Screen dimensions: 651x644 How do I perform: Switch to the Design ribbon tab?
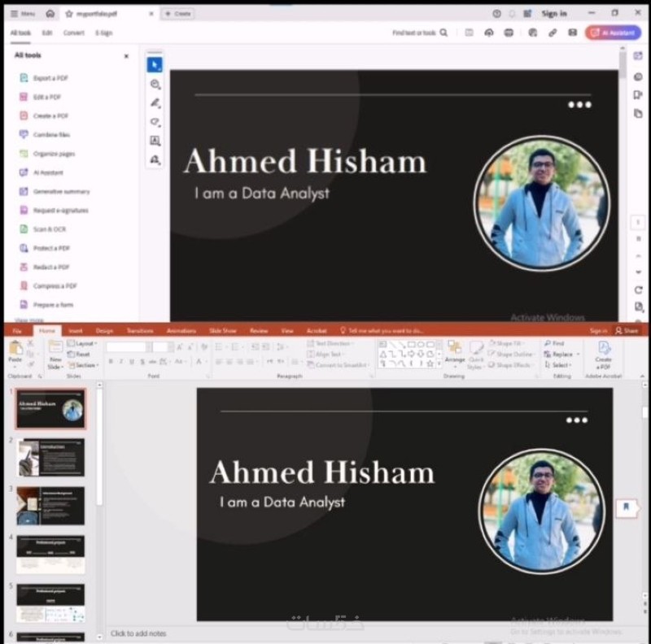click(x=104, y=331)
